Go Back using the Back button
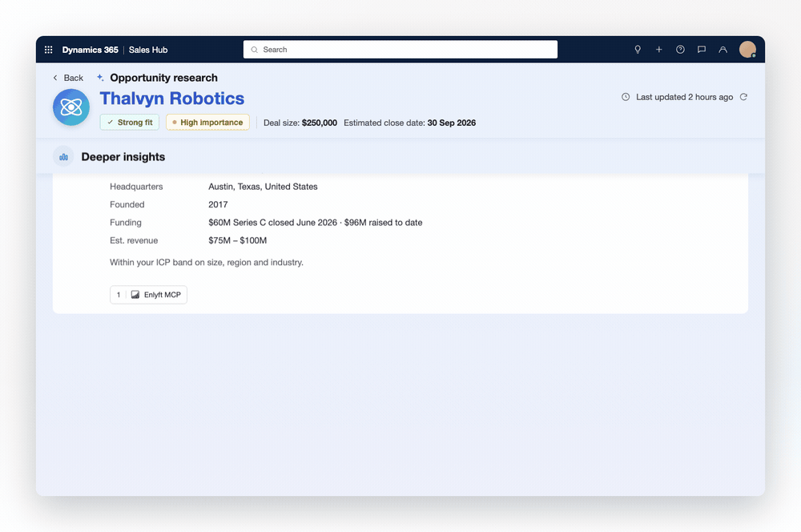Screen dimensions: 801x532 point(68,78)
